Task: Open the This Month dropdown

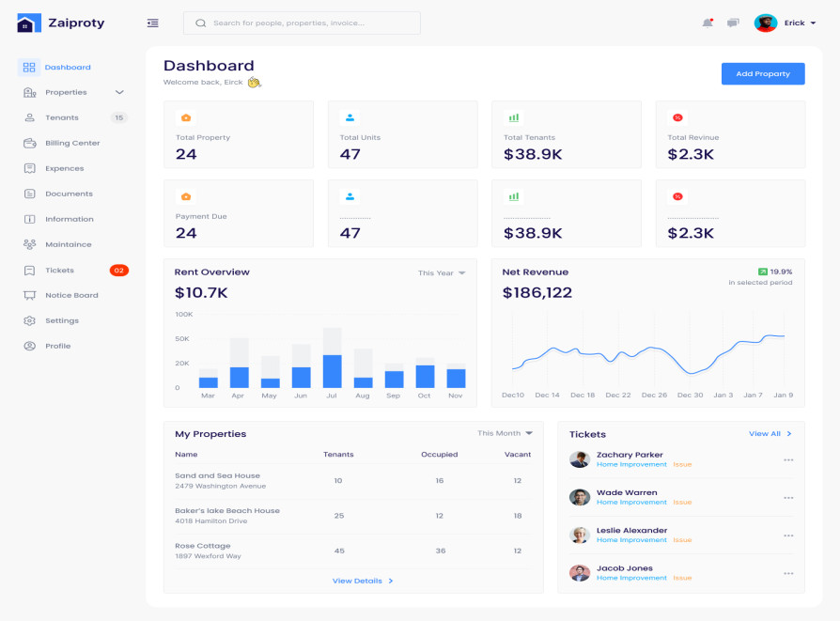Action: [505, 433]
